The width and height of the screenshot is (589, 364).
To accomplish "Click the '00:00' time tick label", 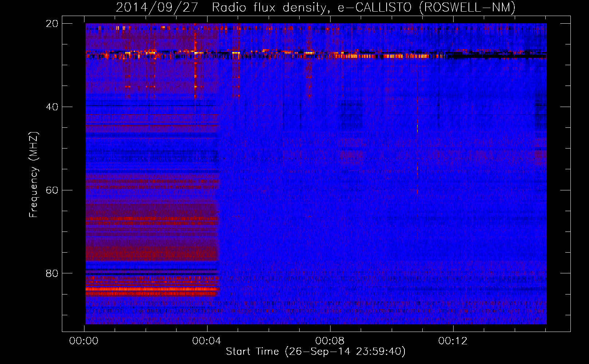I will (84, 341).
